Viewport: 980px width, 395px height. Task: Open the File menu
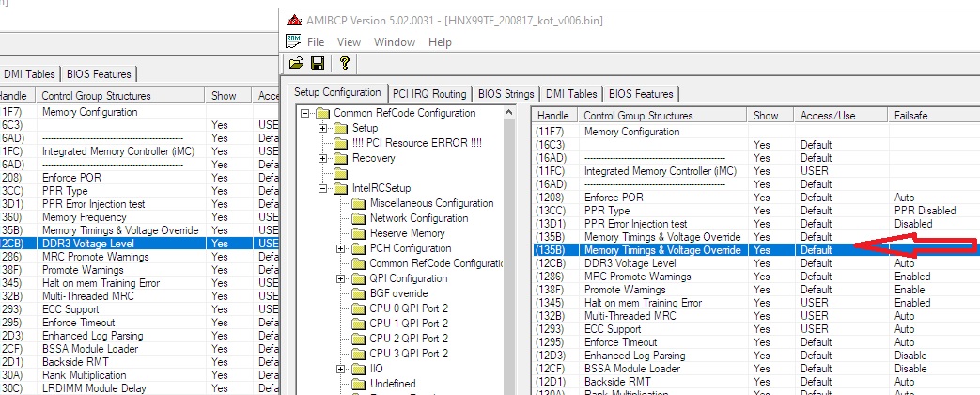pos(316,42)
